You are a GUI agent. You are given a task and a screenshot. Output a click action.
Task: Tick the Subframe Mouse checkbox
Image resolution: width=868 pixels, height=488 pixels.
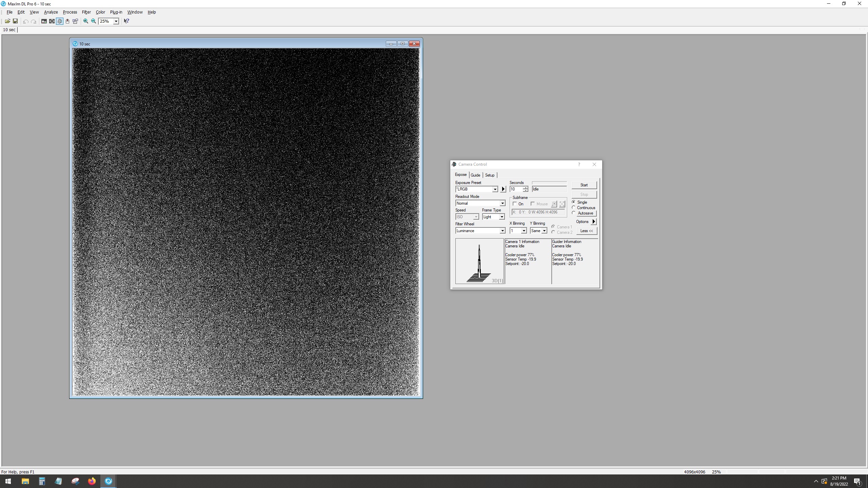[x=533, y=204]
